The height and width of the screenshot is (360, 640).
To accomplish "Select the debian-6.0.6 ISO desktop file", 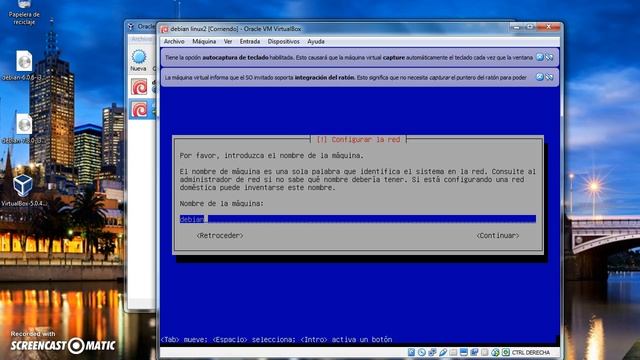I will [x=24, y=65].
